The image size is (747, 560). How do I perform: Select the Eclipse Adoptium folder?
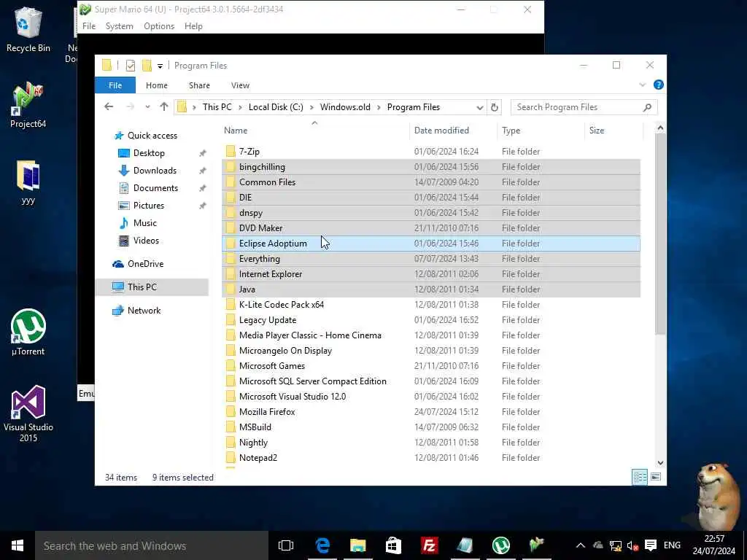coord(430,244)
